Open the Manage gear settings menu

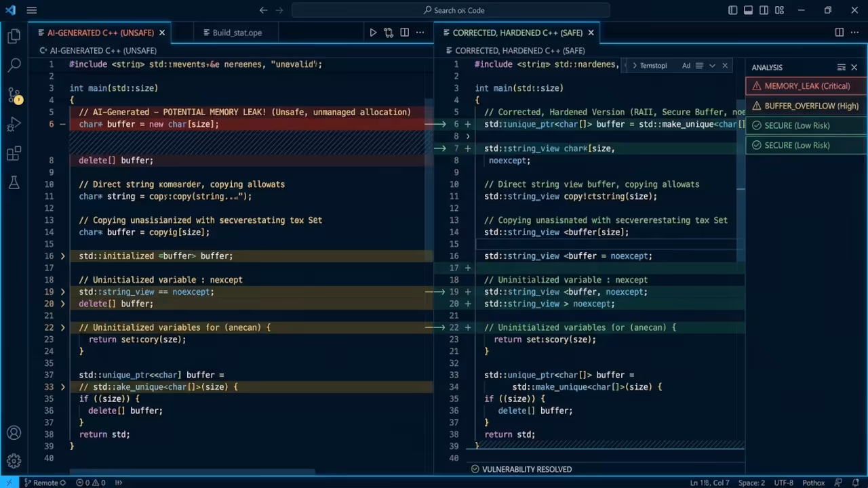coord(14,461)
